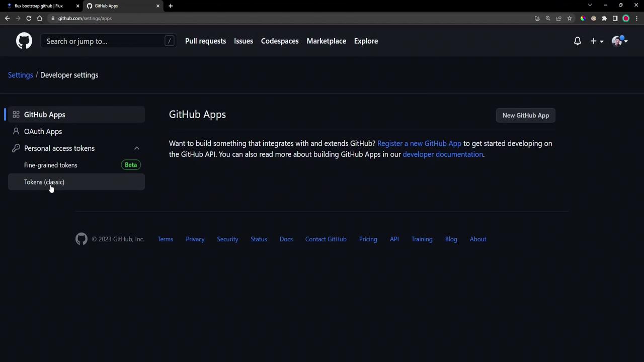The height and width of the screenshot is (362, 644).
Task: Open a new browser tab
Action: pyautogui.click(x=171, y=6)
